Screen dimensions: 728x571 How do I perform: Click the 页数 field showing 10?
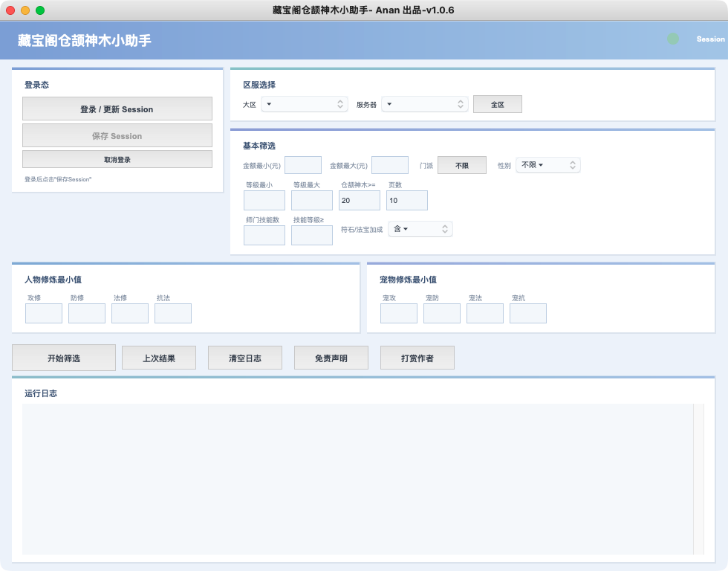point(407,200)
